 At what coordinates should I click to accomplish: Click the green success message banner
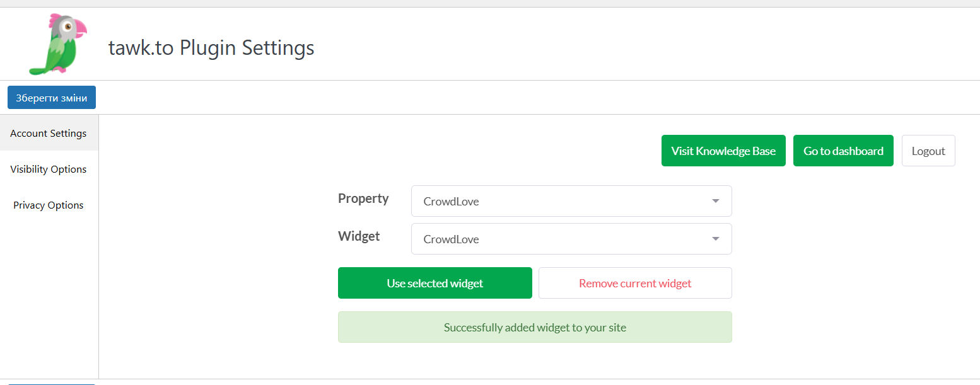point(535,327)
